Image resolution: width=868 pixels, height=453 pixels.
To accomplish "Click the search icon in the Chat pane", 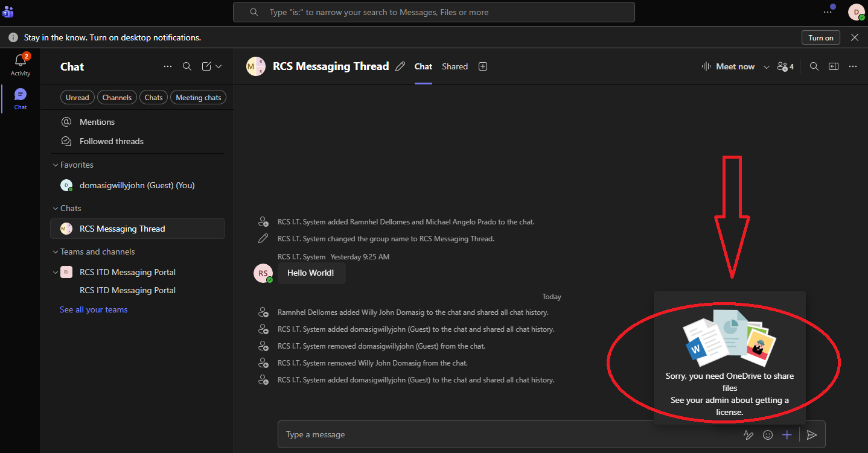I will (x=187, y=66).
